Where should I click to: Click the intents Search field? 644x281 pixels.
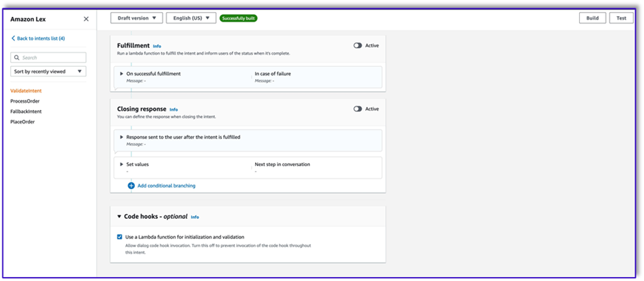click(48, 57)
